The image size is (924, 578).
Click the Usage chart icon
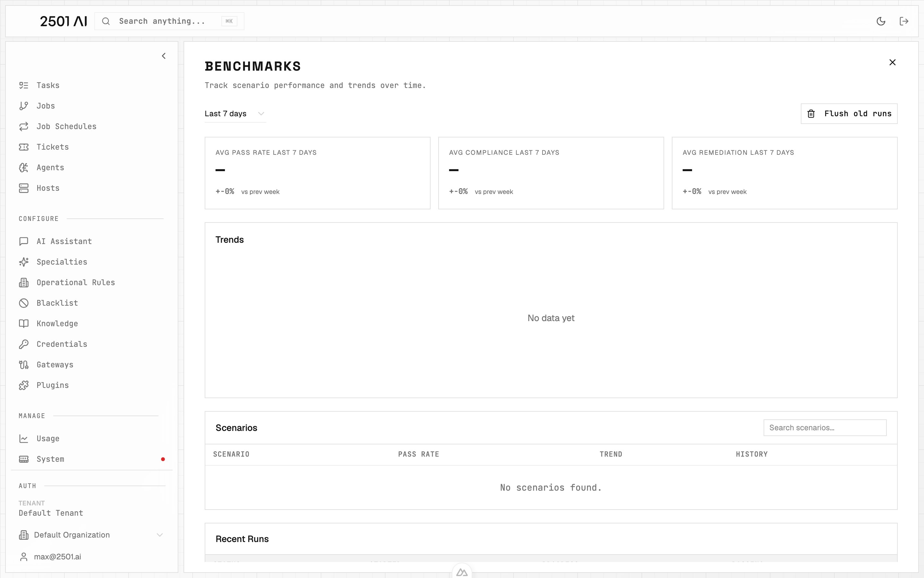24,438
